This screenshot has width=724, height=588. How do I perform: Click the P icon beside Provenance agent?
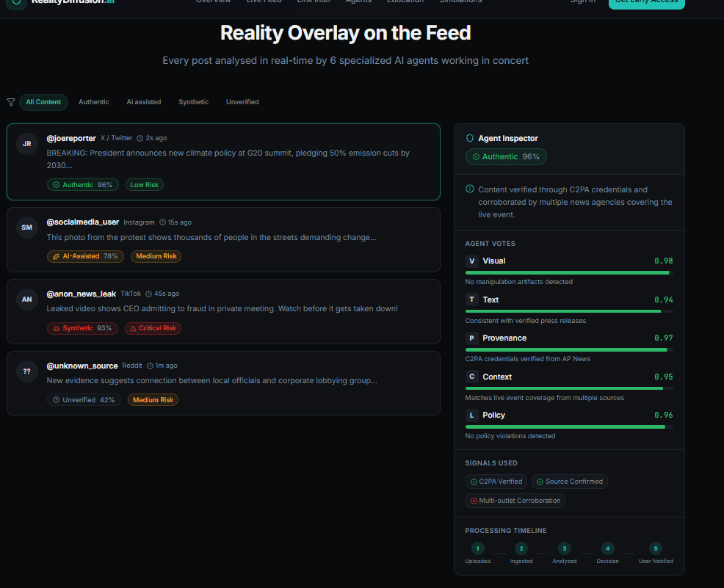(472, 338)
